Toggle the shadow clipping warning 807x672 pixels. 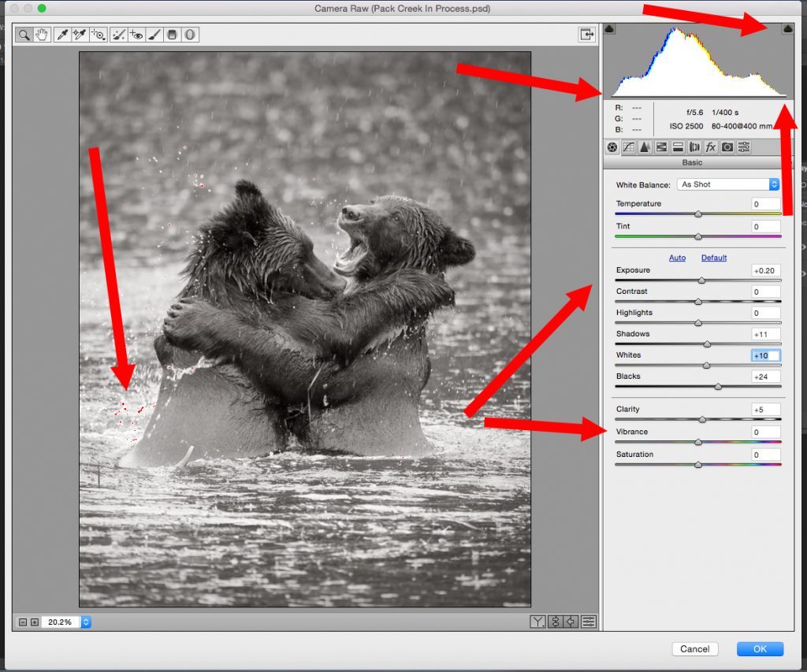pos(610,29)
